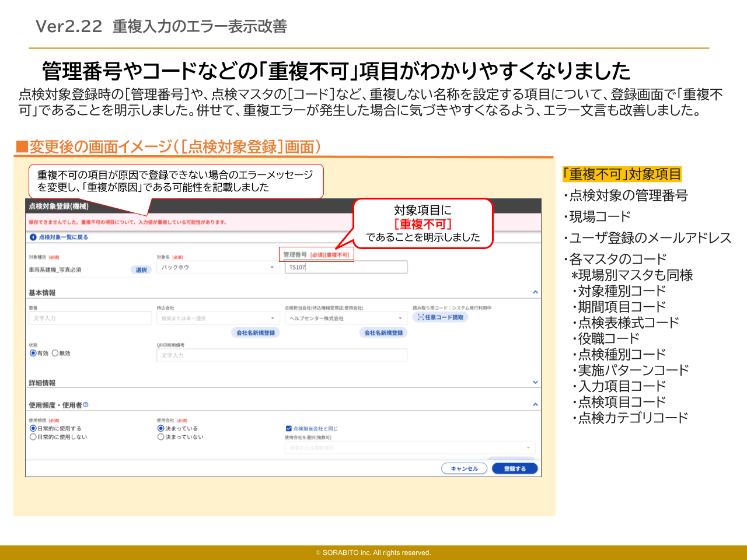Image resolution: width=747 pixels, height=560 pixels.
Task: Click the QR印刷用備考 input field
Action: (281, 355)
